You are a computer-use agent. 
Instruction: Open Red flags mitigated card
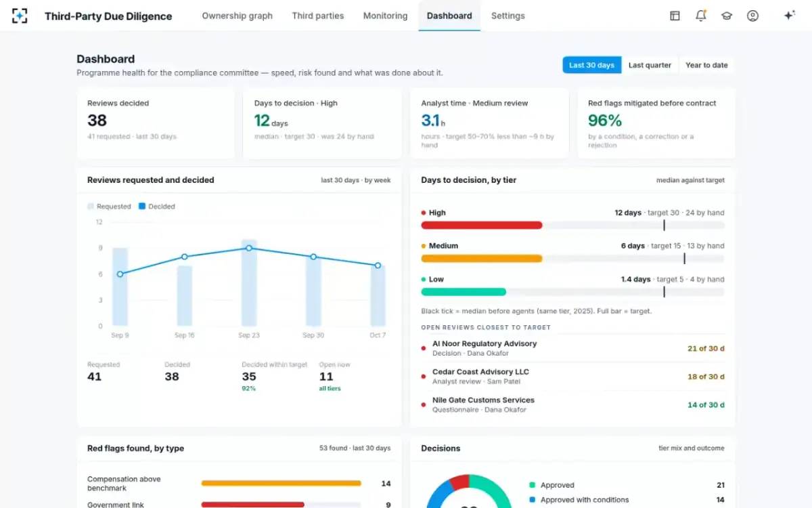[656, 123]
